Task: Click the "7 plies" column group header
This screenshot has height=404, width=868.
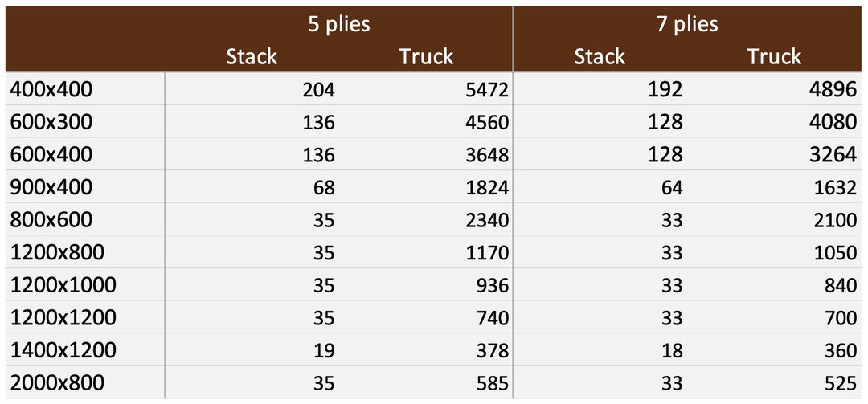Action: pyautogui.click(x=686, y=24)
